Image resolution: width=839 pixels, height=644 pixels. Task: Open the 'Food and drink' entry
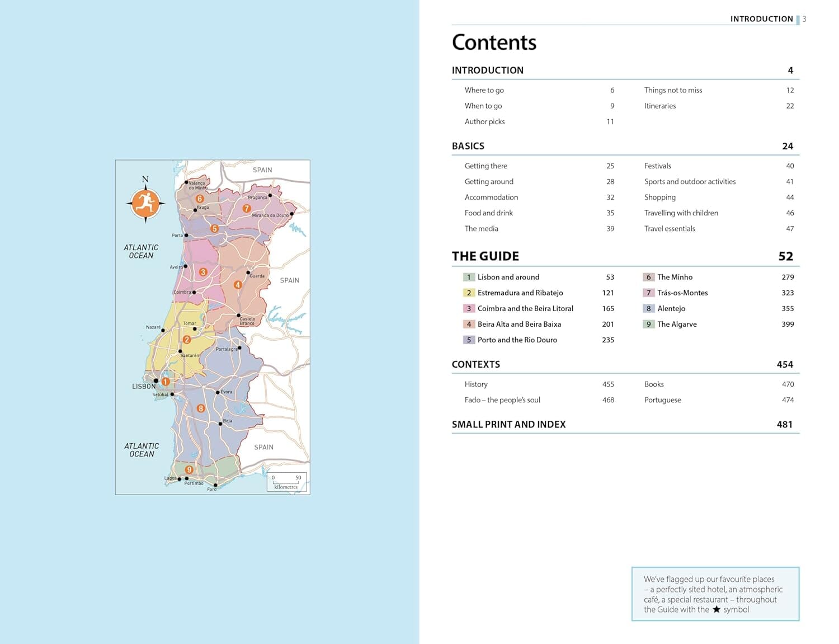(x=489, y=213)
